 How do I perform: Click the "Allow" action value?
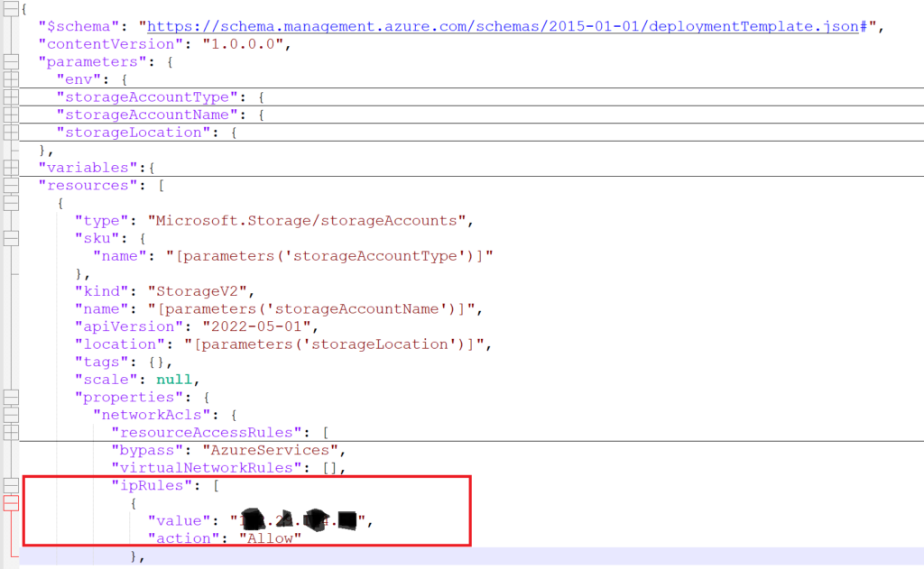(270, 538)
